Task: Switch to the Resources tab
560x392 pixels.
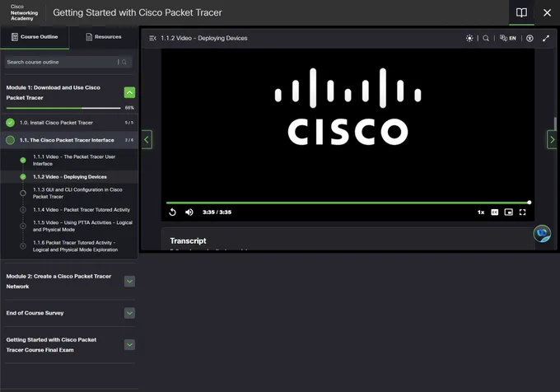Action: tap(104, 37)
